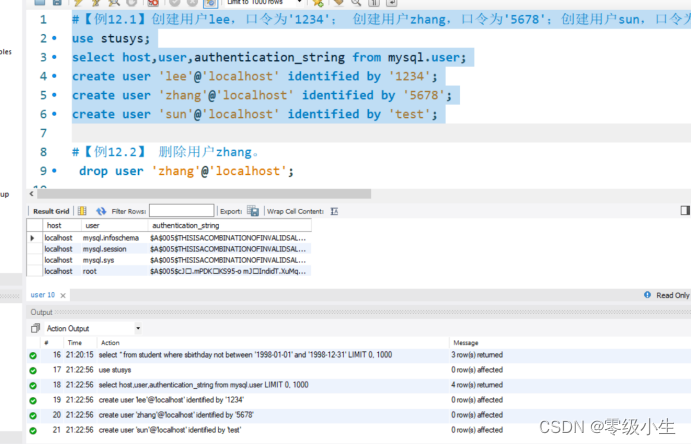Click the green success icon for output row 16
Screen dimensions: 691x445
[x=33, y=356]
